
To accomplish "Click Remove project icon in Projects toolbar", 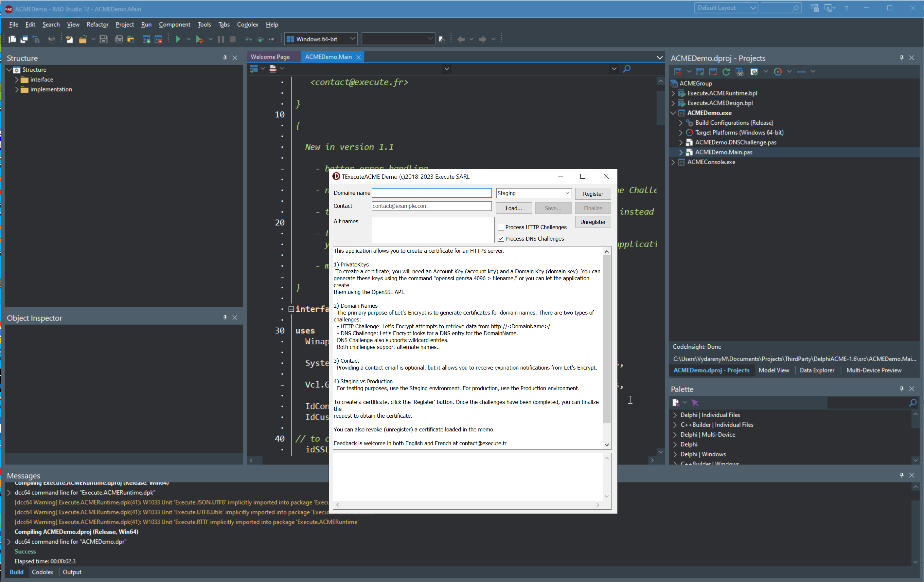I will click(x=713, y=72).
